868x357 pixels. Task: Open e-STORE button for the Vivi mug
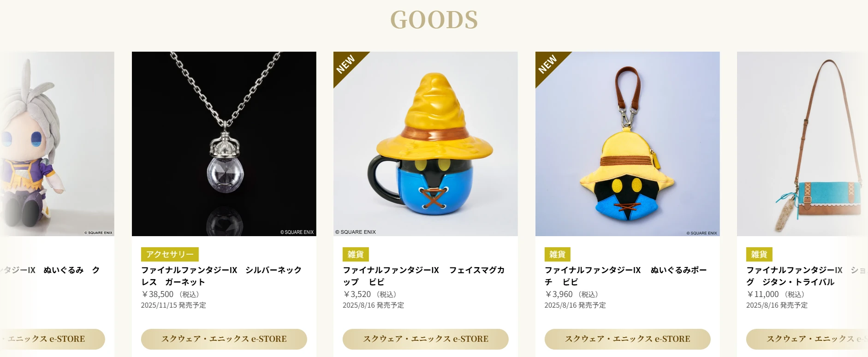click(426, 339)
